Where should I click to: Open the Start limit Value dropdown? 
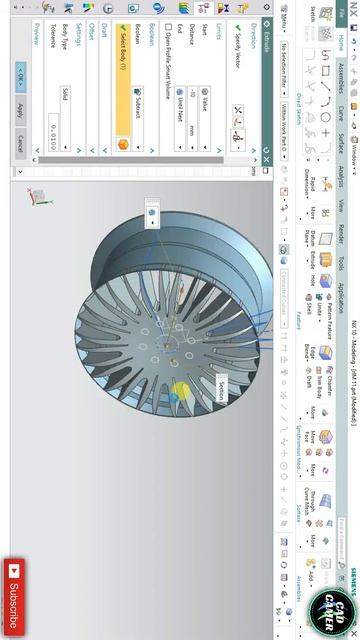pyautogui.click(x=205, y=118)
